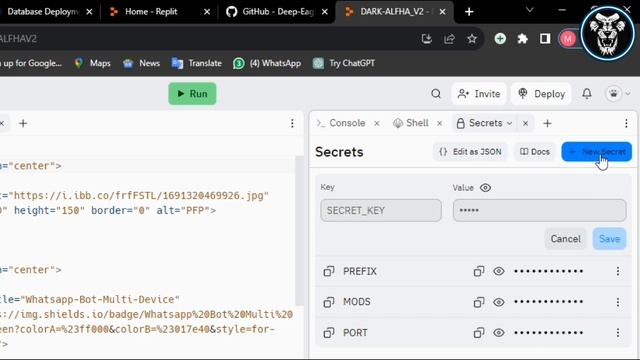
Task: Close the Shell tab
Action: click(440, 123)
